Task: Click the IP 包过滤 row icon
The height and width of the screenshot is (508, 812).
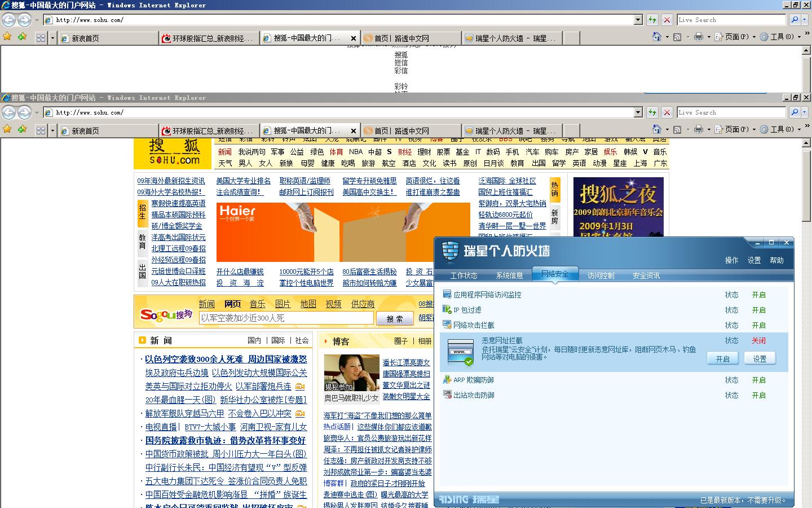Action: (447, 309)
